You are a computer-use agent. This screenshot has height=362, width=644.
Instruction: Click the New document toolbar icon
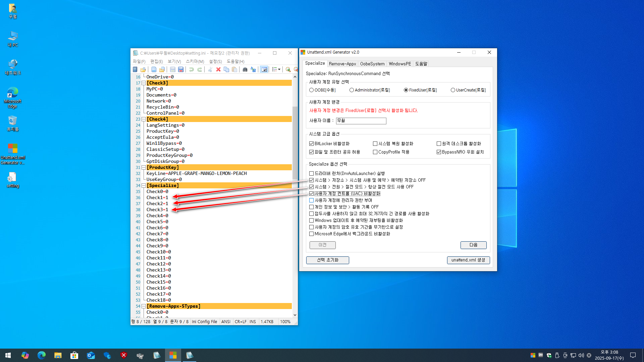(x=154, y=69)
